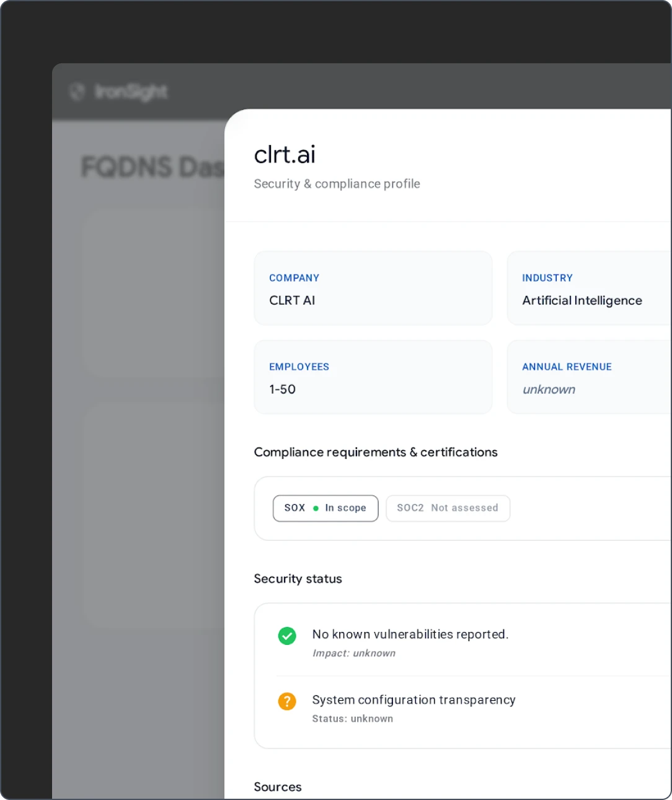Click the Sources section heading
The width and height of the screenshot is (672, 800).
(x=278, y=787)
